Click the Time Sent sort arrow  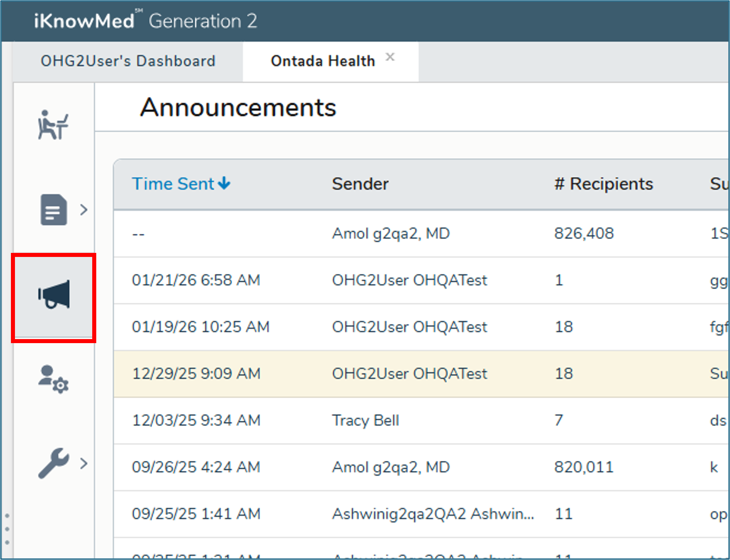(x=224, y=184)
